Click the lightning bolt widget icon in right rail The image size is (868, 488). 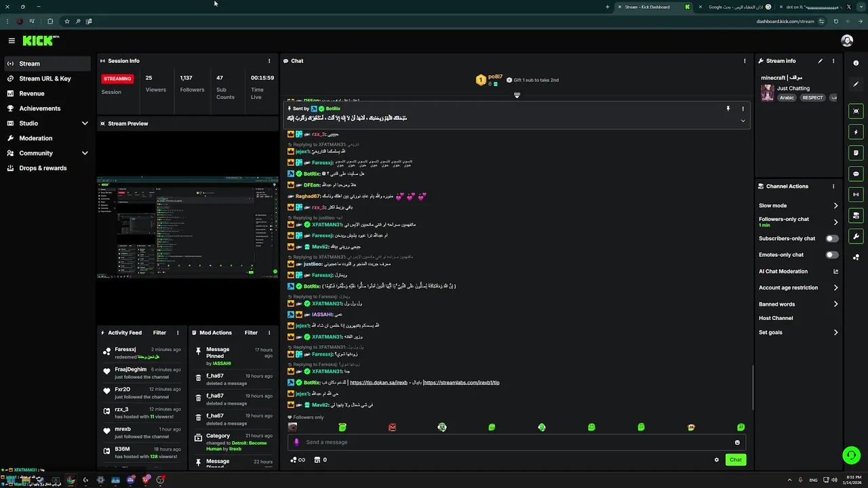click(x=856, y=131)
